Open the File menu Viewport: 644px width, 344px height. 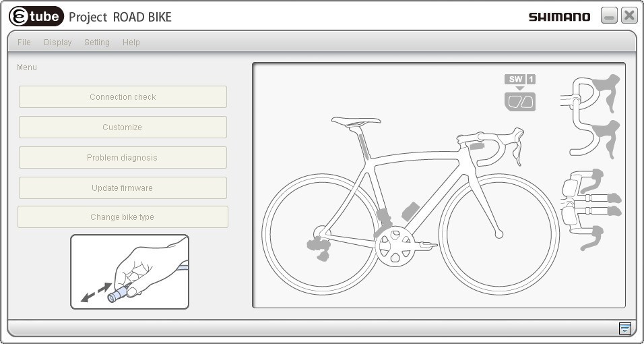[24, 42]
